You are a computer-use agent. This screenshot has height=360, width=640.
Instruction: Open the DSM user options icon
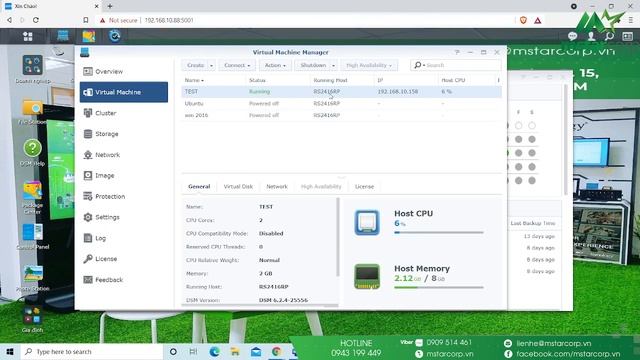click(591, 36)
